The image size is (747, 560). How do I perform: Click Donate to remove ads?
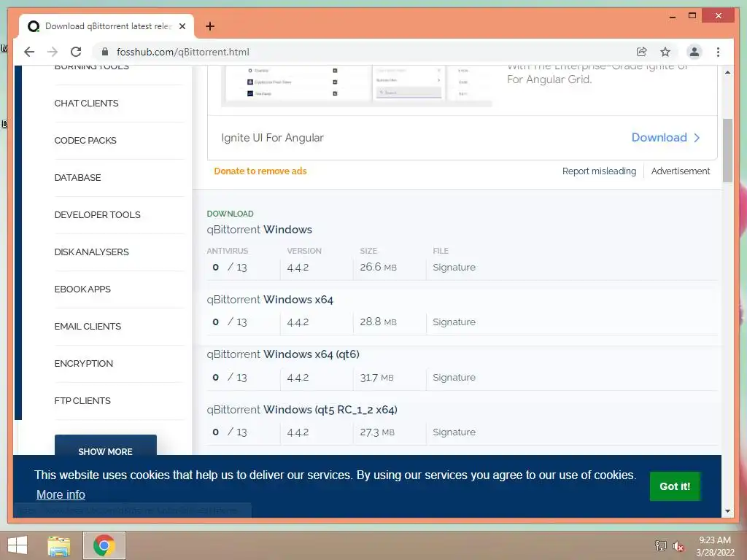[x=260, y=171]
